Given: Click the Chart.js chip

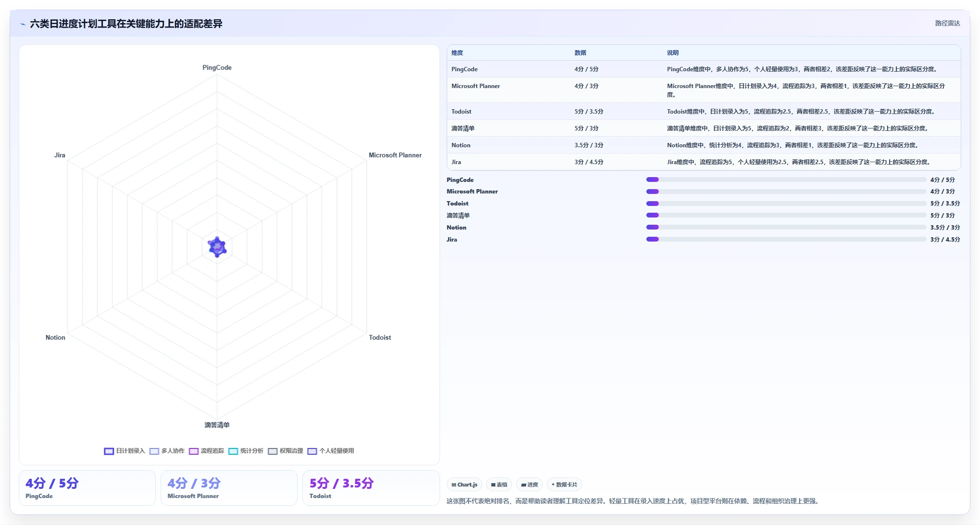Looking at the screenshot, I should (465, 485).
